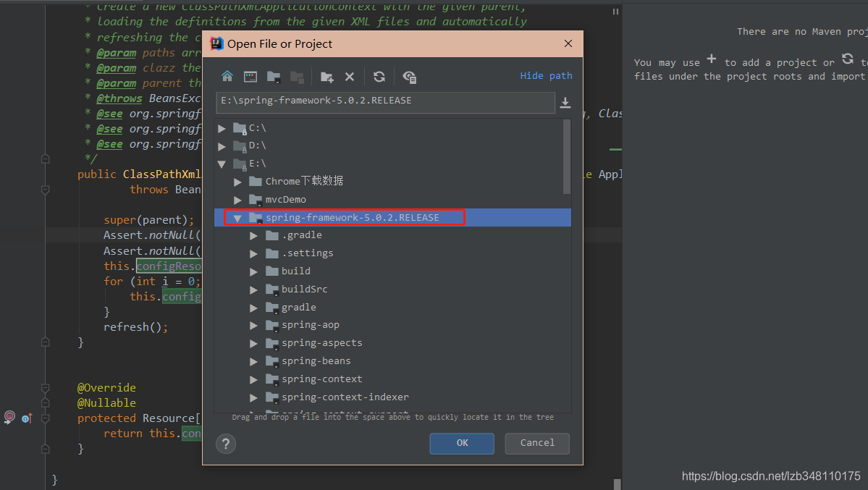Click refresh(); in the editor code
The height and width of the screenshot is (490, 868).
[135, 327]
